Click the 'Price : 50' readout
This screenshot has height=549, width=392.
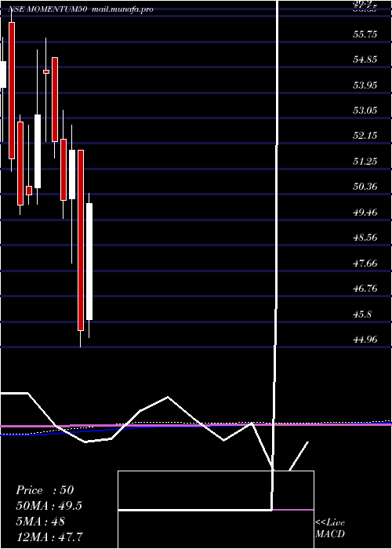click(x=45, y=490)
